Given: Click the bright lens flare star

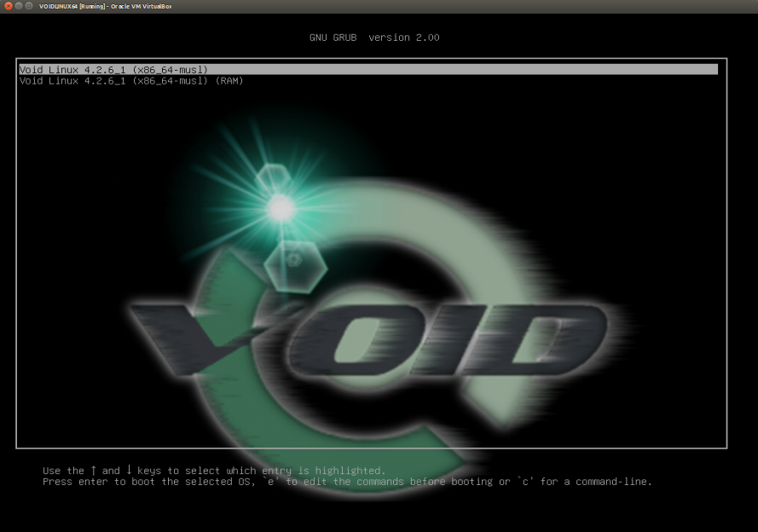Looking at the screenshot, I should (281, 206).
